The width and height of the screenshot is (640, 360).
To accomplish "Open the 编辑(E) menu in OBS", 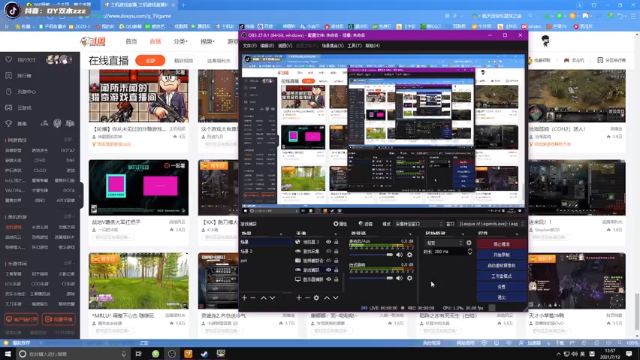I will (267, 46).
